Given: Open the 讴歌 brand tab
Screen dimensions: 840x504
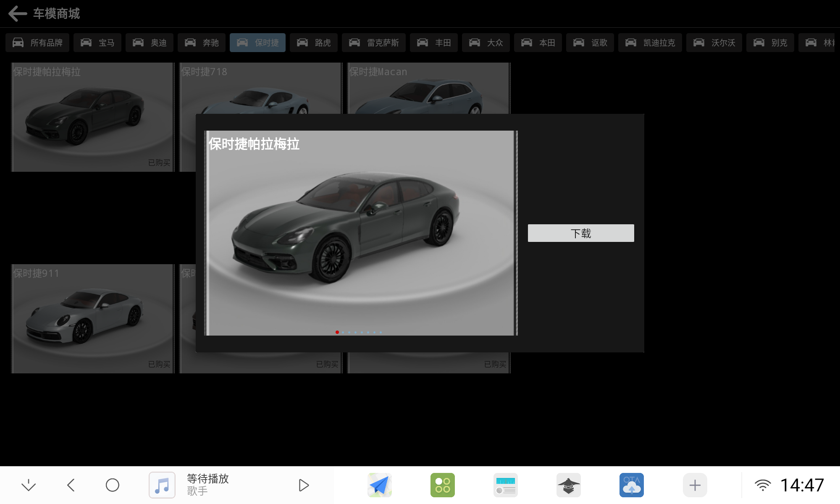Looking at the screenshot, I should pyautogui.click(x=590, y=42).
